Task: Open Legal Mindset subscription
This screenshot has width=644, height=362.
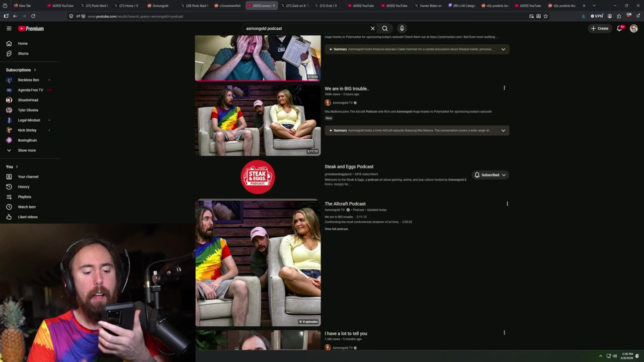Action: [x=29, y=120]
